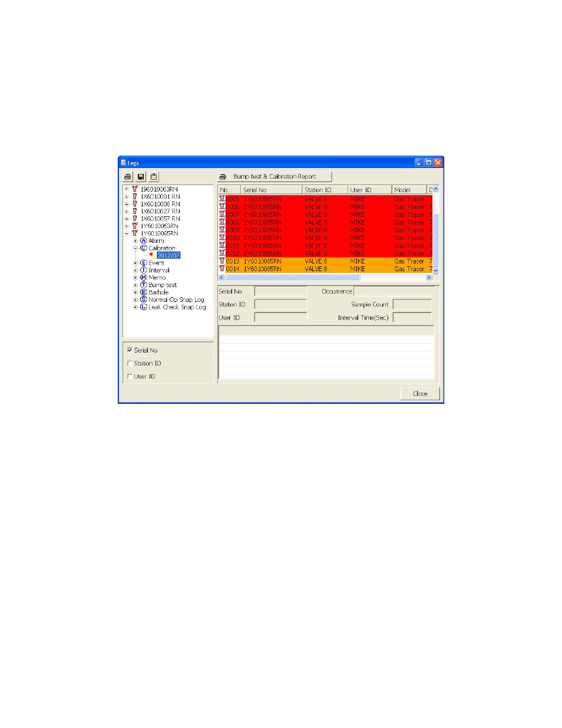Expand the Leak Check Snap Log node

[135, 307]
